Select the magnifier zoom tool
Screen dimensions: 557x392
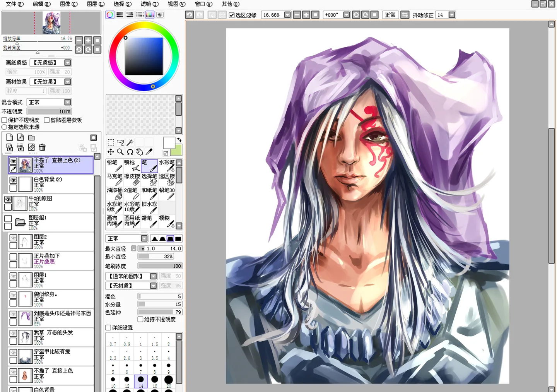(x=120, y=152)
